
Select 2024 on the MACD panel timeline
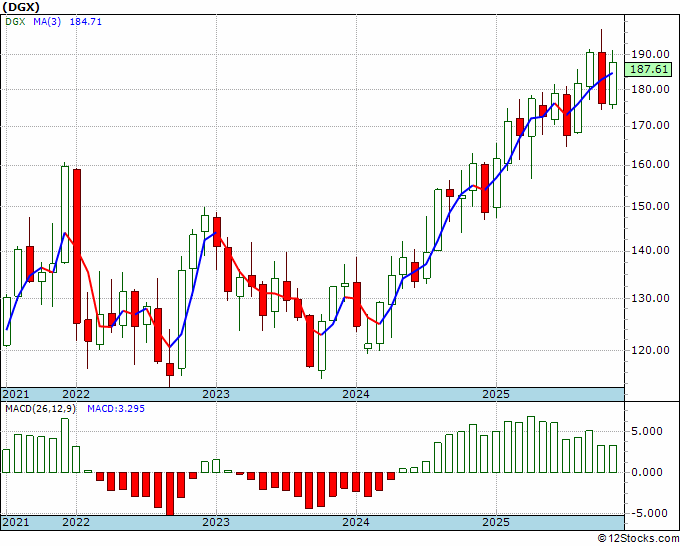tap(356, 522)
